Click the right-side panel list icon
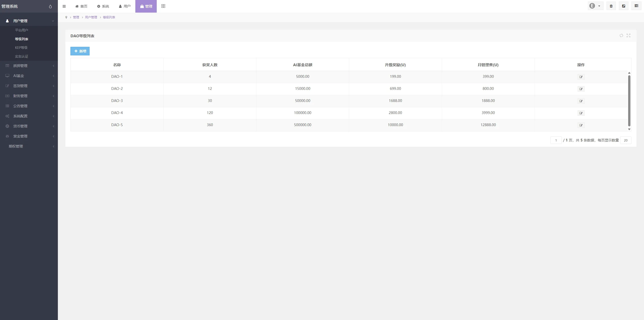 (636, 6)
